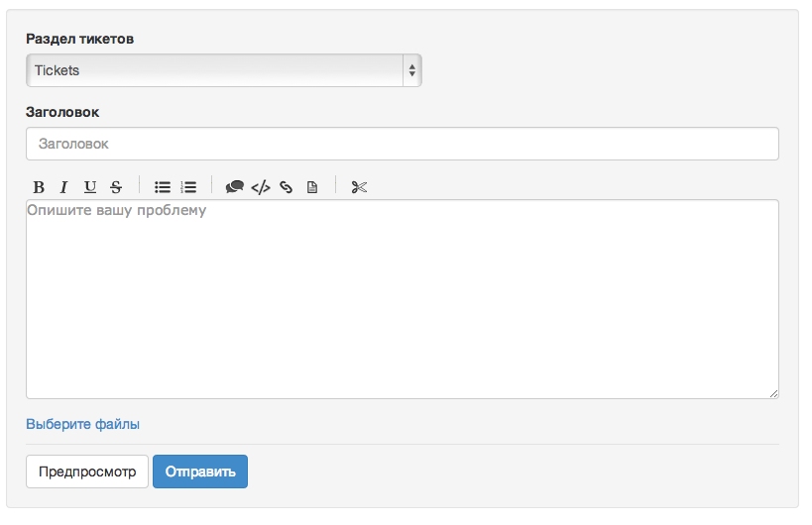This screenshot has height=525, width=812.
Task: Insert a quote using speech bubbles icon
Action: tap(235, 186)
